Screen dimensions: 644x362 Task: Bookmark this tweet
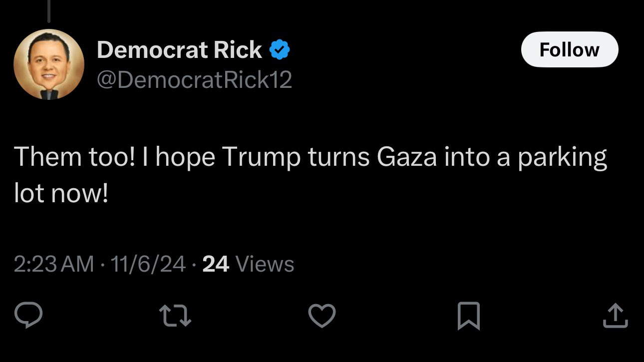pyautogui.click(x=468, y=316)
